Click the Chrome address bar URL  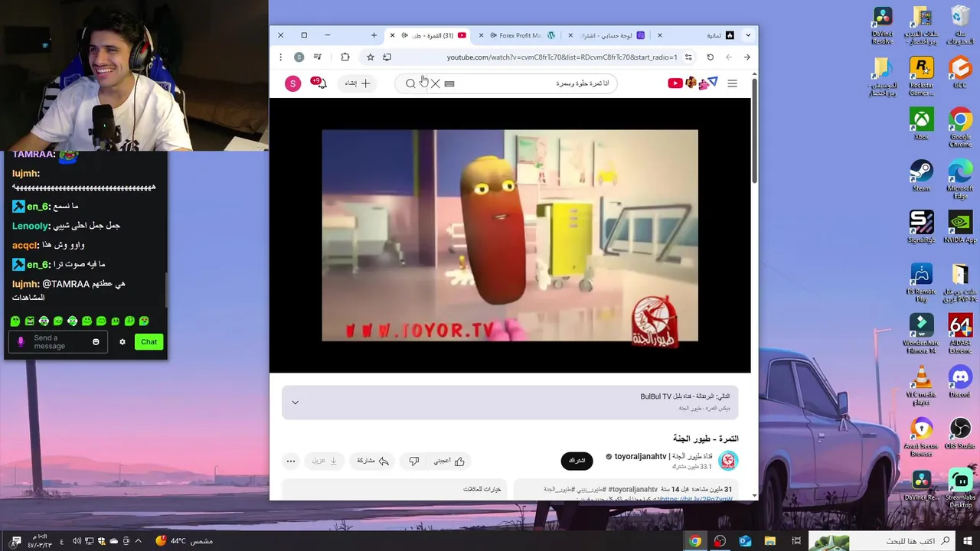pos(562,57)
